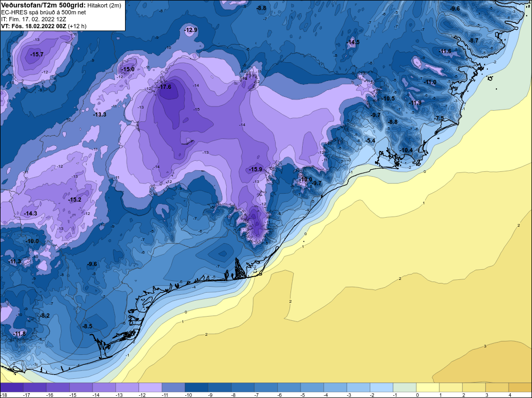Click the -10.0 temperature label
This screenshot has width=532, height=398.
tap(32, 241)
